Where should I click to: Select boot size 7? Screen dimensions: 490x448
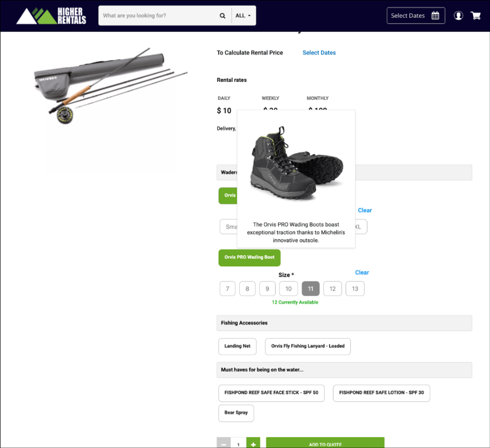pos(228,289)
